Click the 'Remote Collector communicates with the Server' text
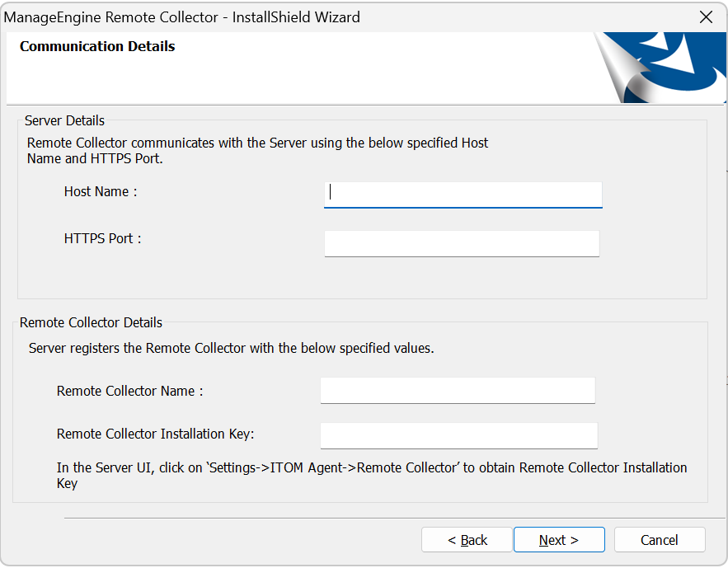The image size is (728, 568). 258,150
